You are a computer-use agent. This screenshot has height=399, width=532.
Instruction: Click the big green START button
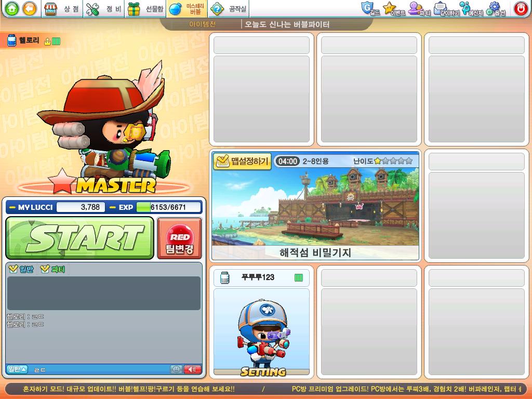coord(80,238)
